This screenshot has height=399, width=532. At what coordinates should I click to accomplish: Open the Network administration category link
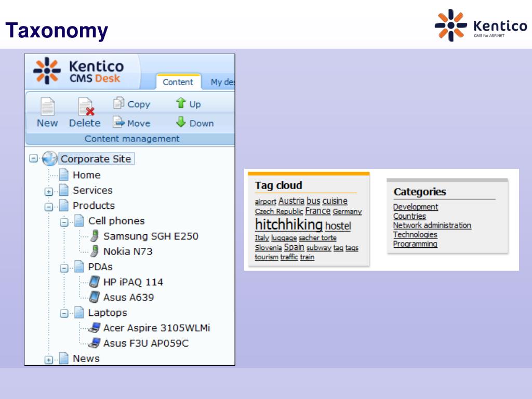click(x=432, y=225)
